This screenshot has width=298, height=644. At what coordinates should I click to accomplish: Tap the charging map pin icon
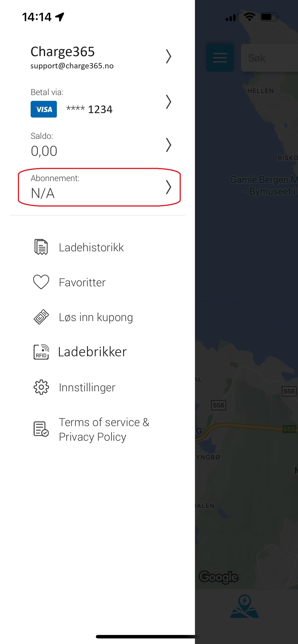[x=244, y=606]
